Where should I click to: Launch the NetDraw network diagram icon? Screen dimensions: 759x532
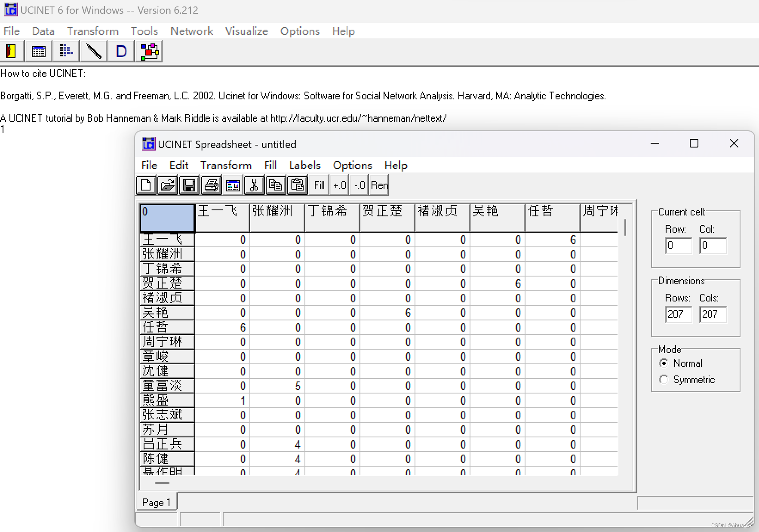149,52
